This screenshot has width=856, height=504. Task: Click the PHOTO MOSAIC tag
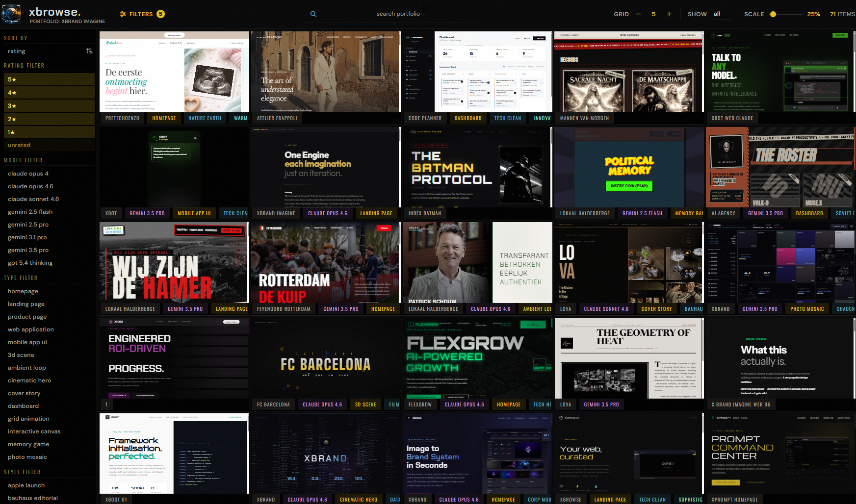pyautogui.click(x=807, y=309)
